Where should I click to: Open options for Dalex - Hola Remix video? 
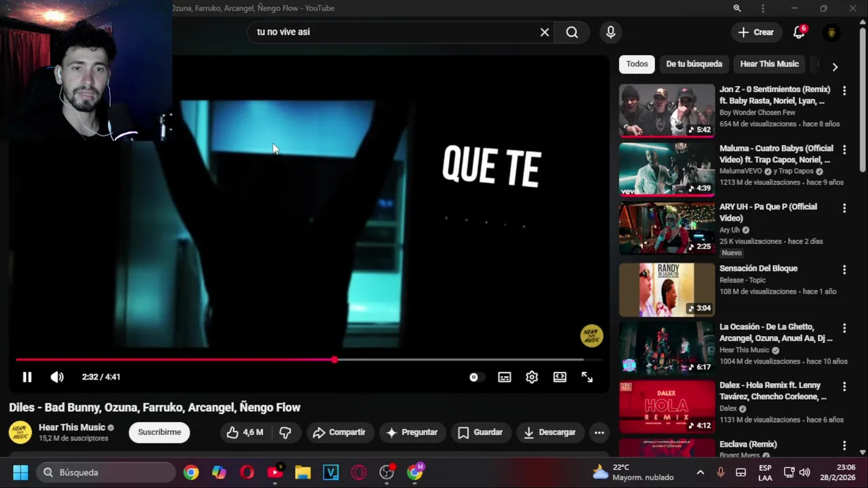click(x=844, y=386)
